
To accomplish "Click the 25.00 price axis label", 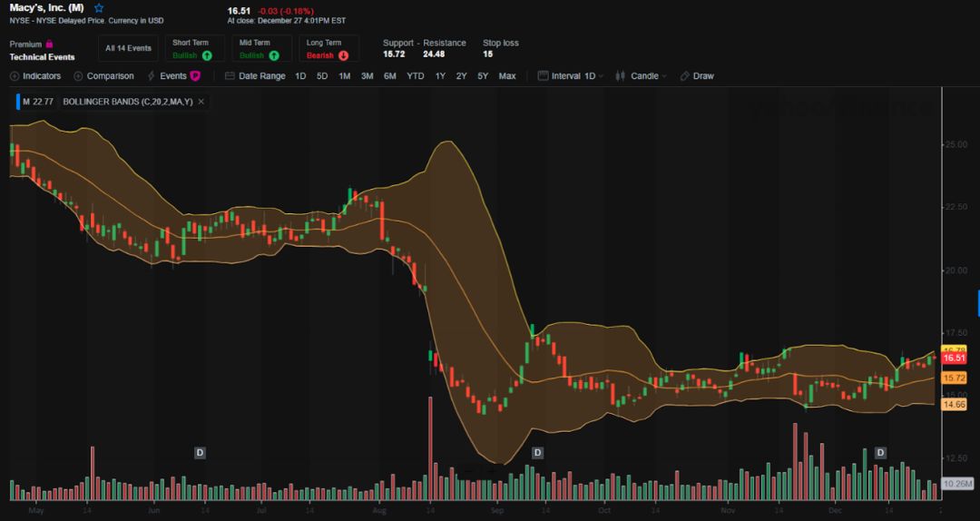I will click(955, 144).
